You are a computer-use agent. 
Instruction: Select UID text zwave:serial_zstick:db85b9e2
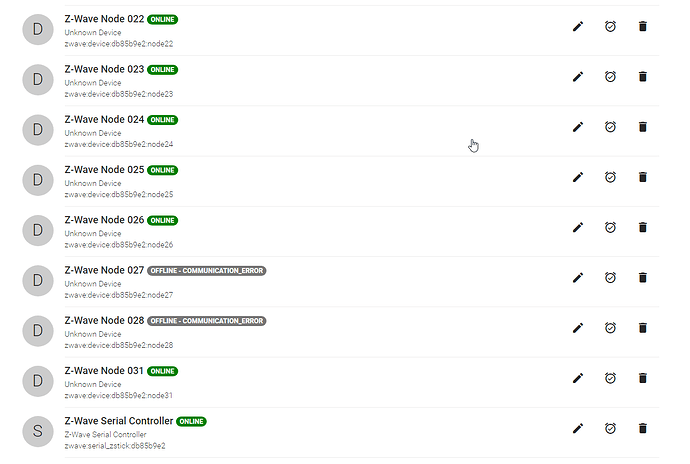[115, 446]
